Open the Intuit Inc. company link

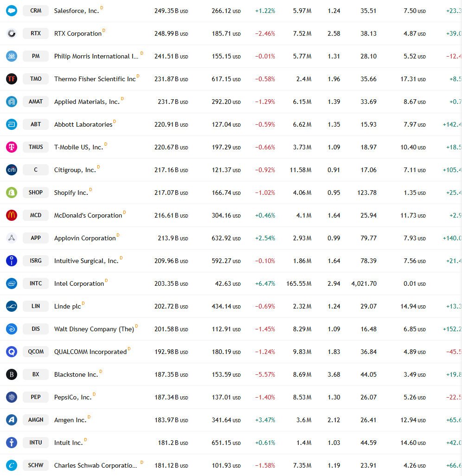(x=69, y=443)
